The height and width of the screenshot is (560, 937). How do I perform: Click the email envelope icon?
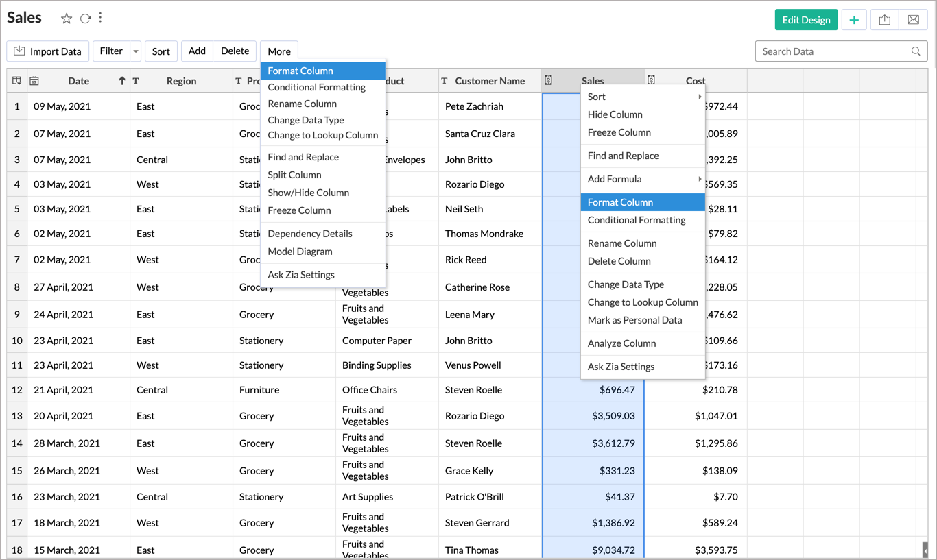pyautogui.click(x=914, y=20)
